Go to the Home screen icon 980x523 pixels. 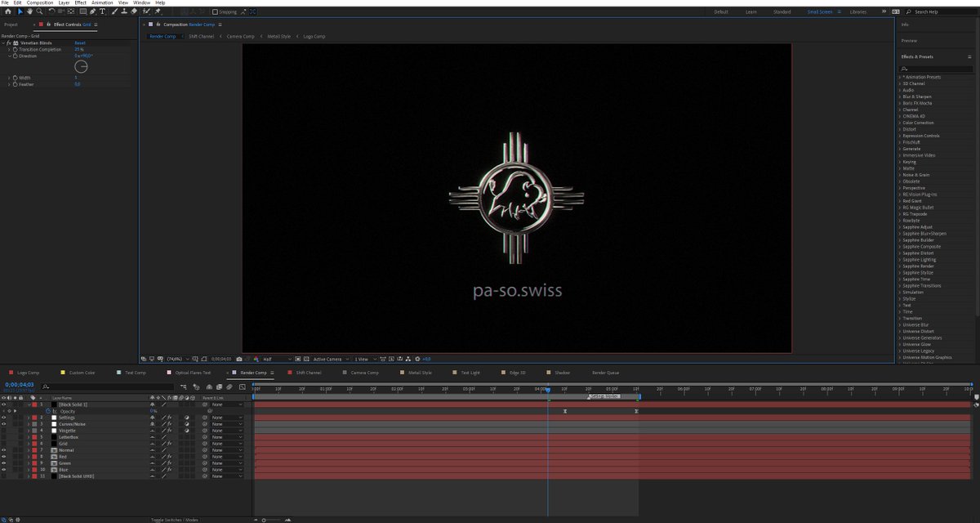(8, 11)
